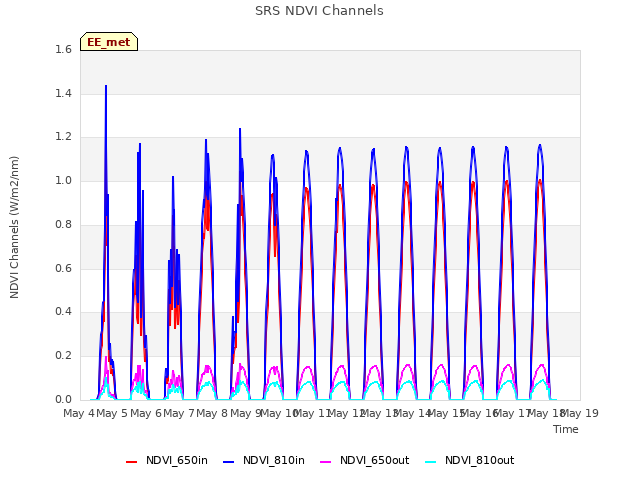Click the 0.4 y-axis tick label
Image resolution: width=640 pixels, height=480 pixels.
coord(63,311)
